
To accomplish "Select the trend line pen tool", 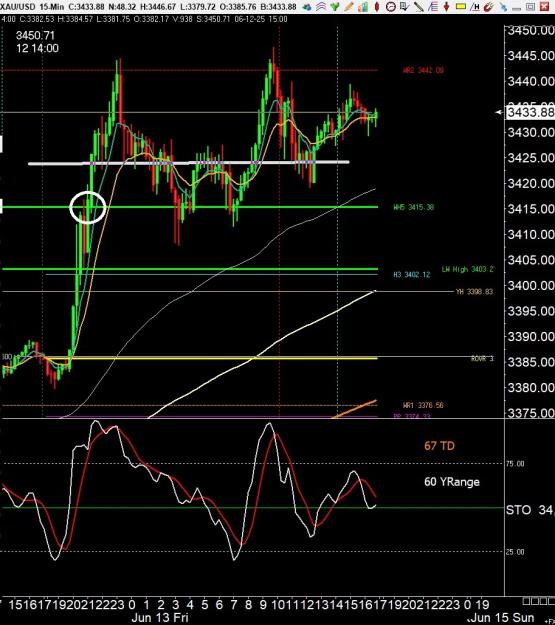I will coord(419,7).
